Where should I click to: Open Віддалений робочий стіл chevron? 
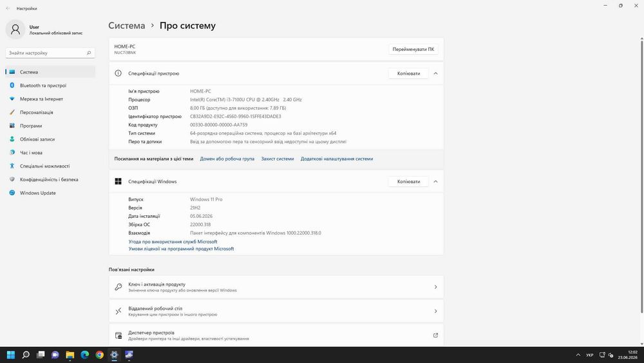pos(435,311)
